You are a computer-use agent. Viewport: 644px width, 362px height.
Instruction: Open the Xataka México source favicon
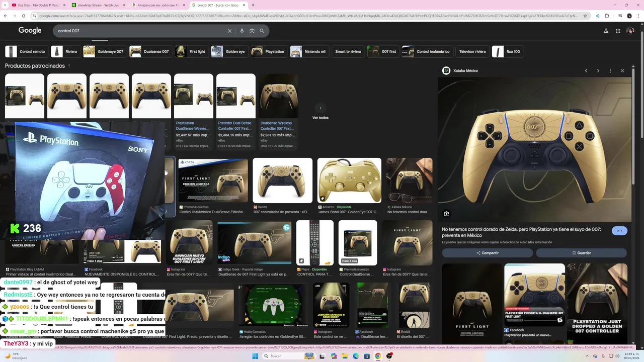[446, 70]
